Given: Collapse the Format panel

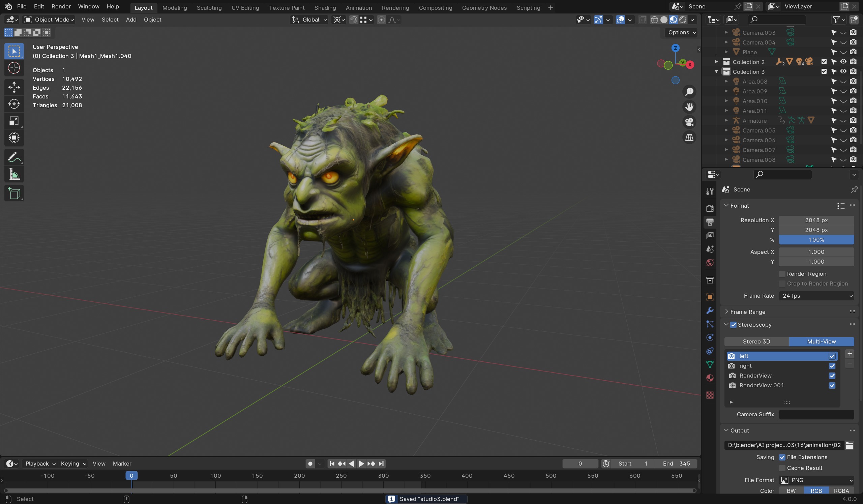Looking at the screenshot, I should tap(727, 205).
